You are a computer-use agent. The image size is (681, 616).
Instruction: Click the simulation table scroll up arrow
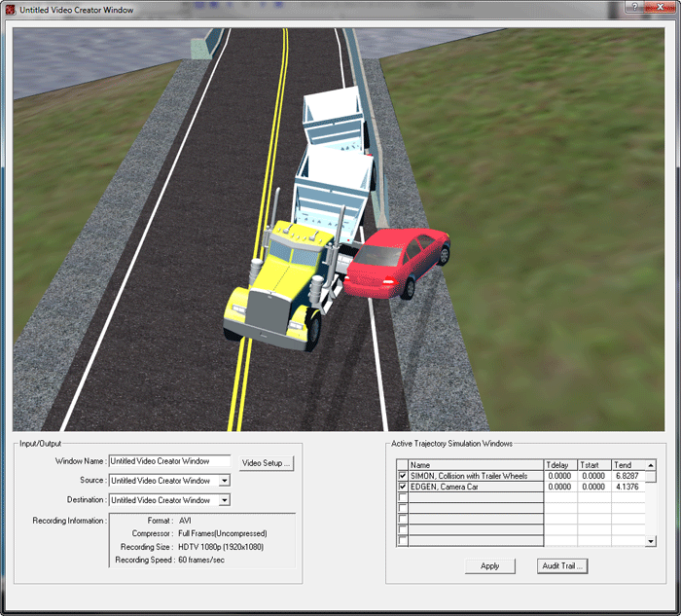click(651, 465)
